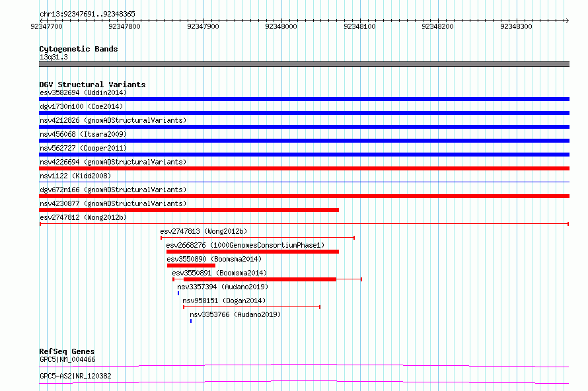Image resolution: width=588 pixels, height=391 pixels.
Task: Open nsv4212826 (gnomADStructuralVariants) label
Action: tap(113, 120)
